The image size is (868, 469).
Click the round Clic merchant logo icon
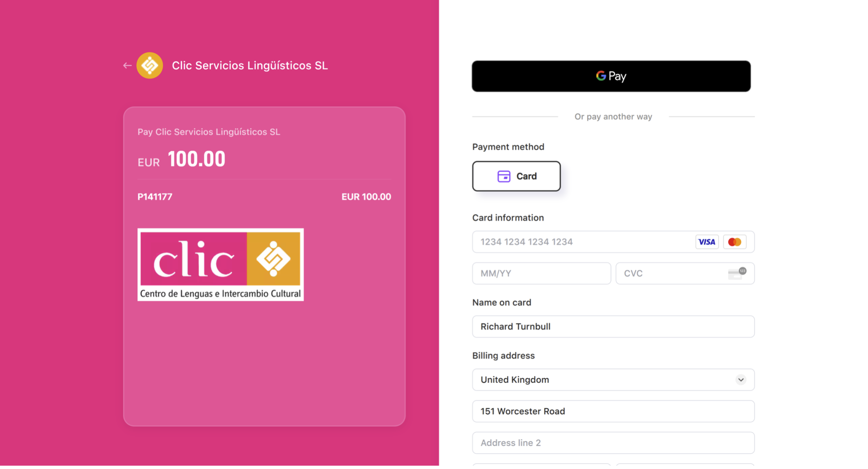coord(150,66)
